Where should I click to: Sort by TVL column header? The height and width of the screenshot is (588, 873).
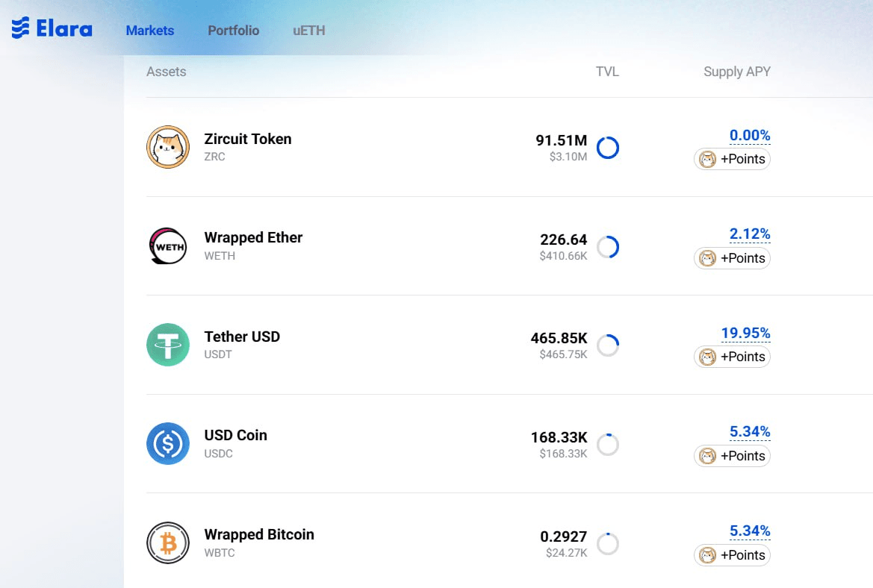click(x=607, y=72)
